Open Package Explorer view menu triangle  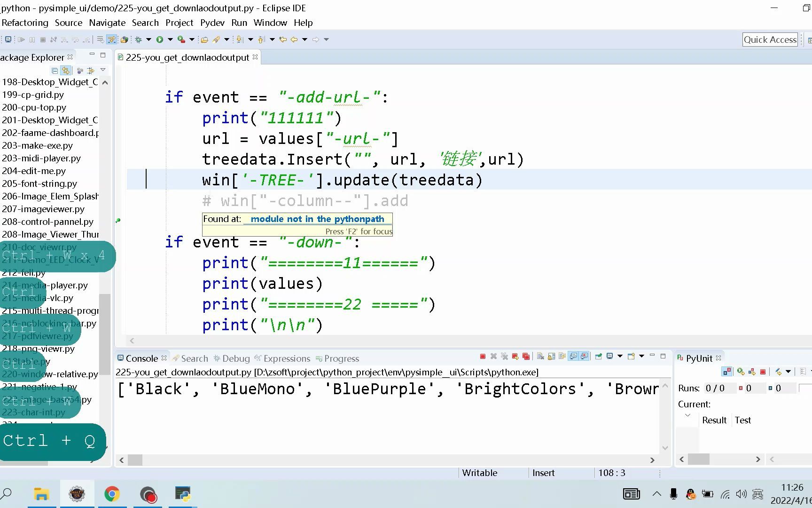point(103,70)
